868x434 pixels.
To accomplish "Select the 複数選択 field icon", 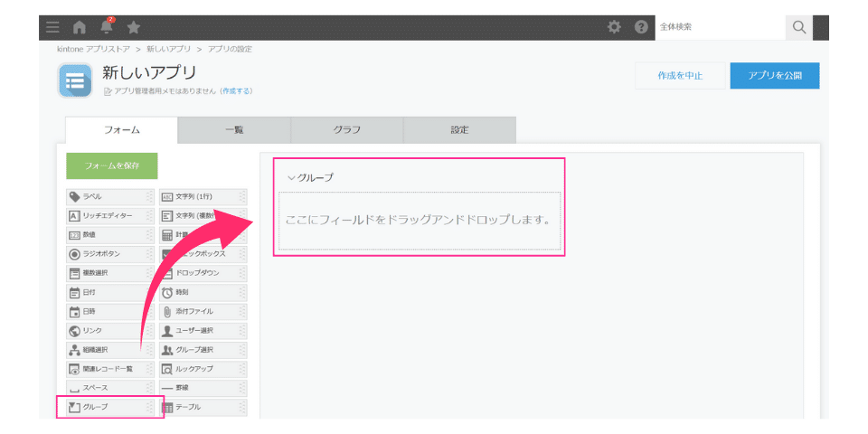I will click(74, 273).
